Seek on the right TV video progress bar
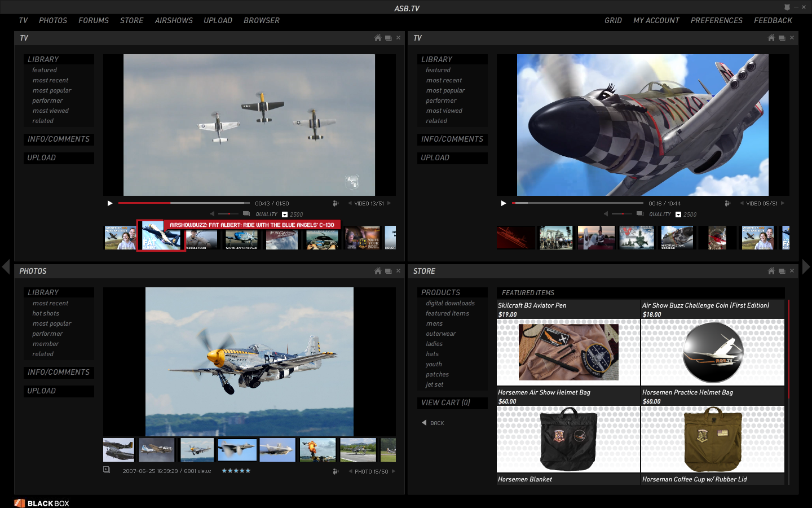This screenshot has height=508, width=812. point(577,203)
